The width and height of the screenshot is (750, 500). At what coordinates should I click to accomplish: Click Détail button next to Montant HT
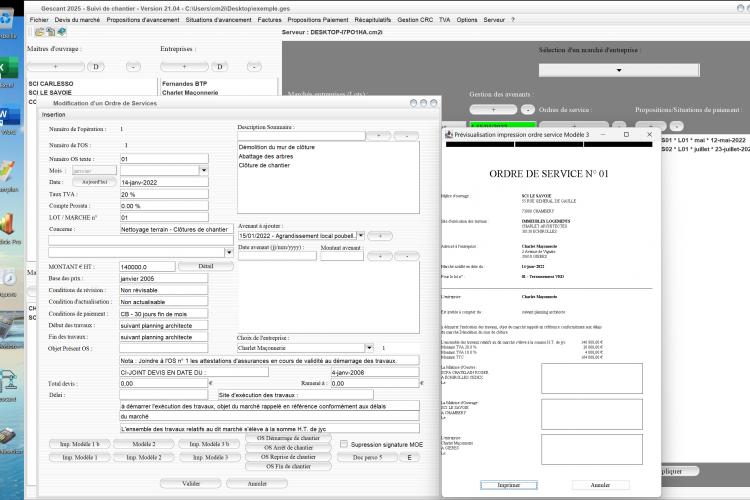point(206,266)
